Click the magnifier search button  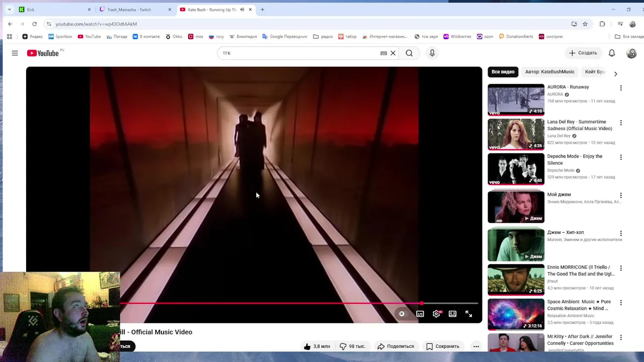(409, 53)
